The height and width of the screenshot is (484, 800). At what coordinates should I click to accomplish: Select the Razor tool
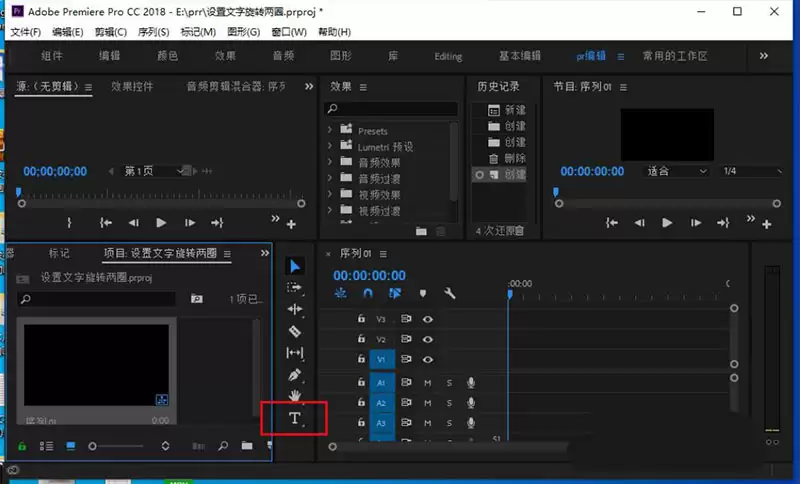(x=295, y=331)
